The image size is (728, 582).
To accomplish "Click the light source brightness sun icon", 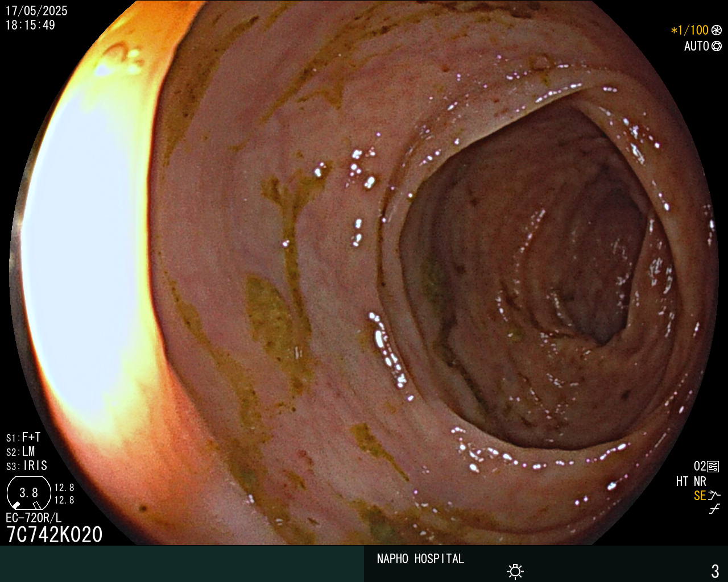I will (x=515, y=571).
